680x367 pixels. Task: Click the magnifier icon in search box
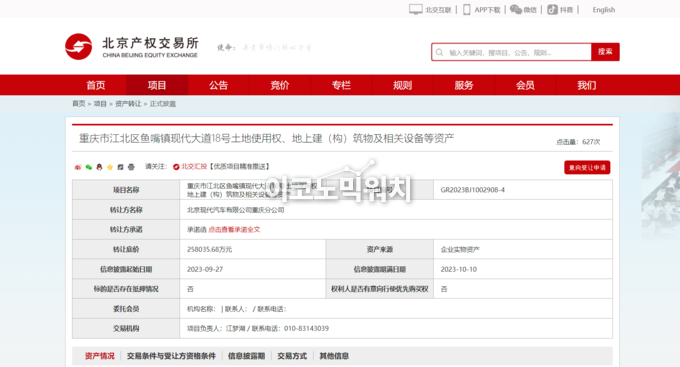439,52
